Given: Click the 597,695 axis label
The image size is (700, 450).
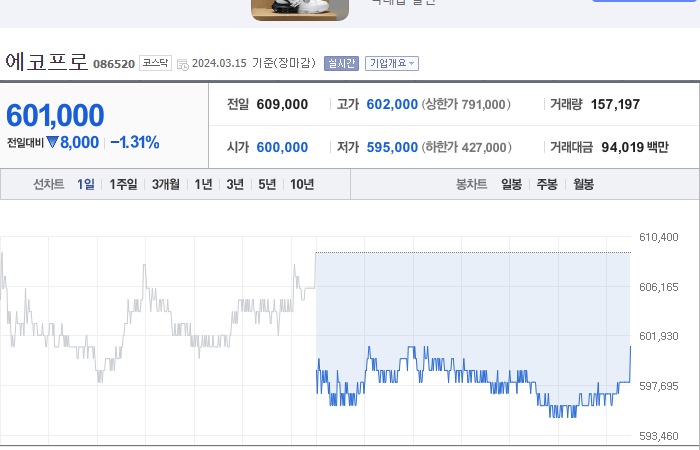Looking at the screenshot, I should point(658,386).
